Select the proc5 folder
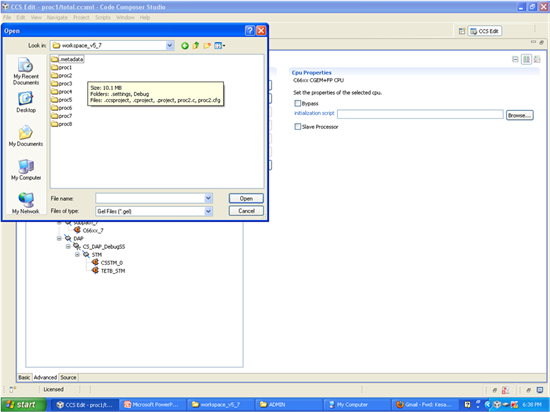The image size is (550, 412). point(61,100)
